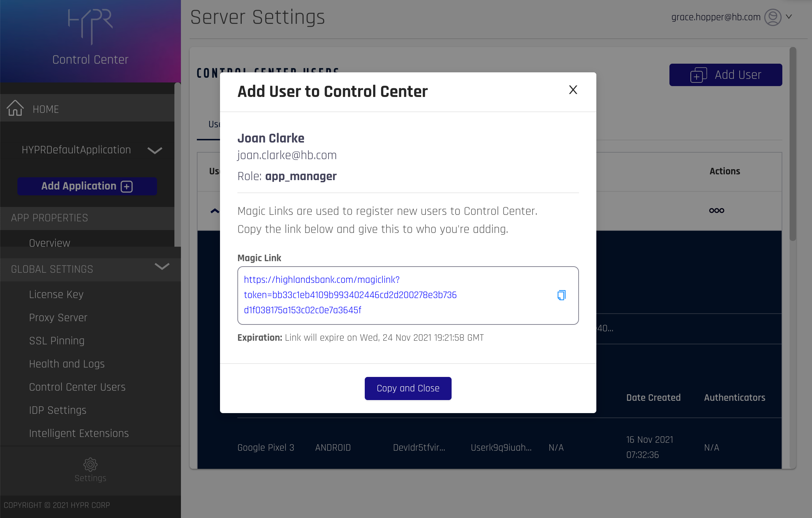Viewport: 812px width, 518px height.
Task: Click the Settings gear icon at sidebar bottom
Action: pos(90,465)
